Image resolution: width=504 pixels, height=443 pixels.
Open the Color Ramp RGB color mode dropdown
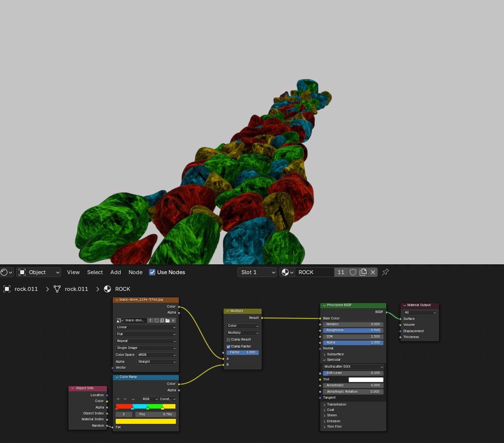tap(150, 399)
